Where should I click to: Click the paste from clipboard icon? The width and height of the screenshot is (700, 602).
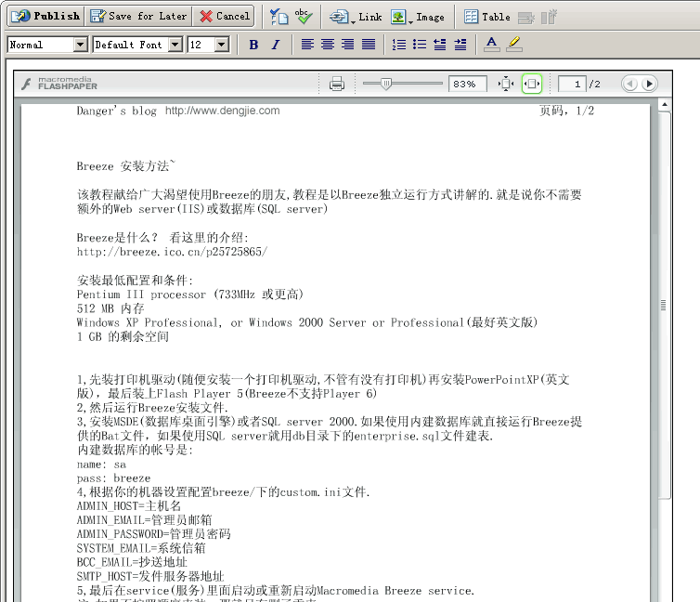point(279,17)
